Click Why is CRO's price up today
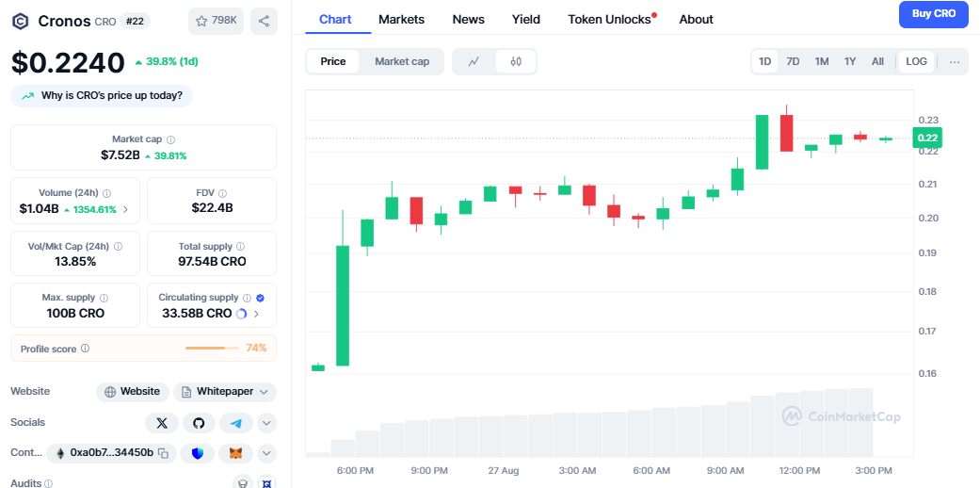Image resolution: width=980 pixels, height=488 pixels. point(102,96)
